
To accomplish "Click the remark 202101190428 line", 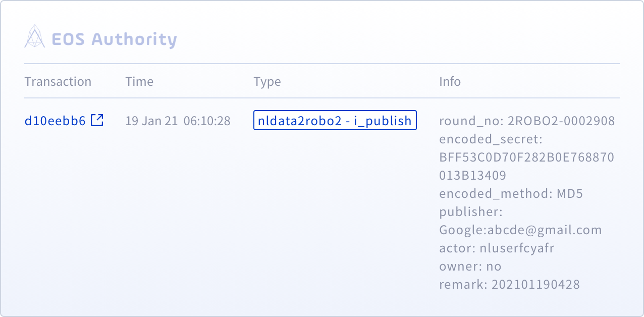I will pyautogui.click(x=509, y=285).
